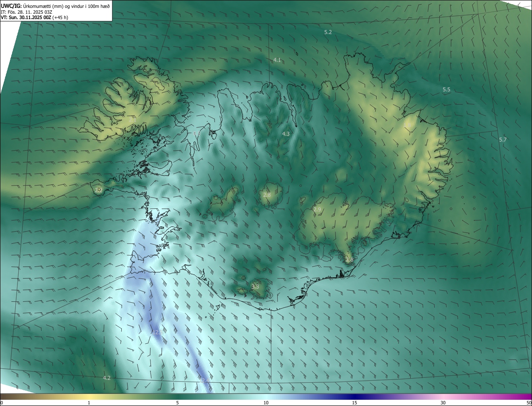Viewport: 532px width, 406px height.
Task: Click the '1' tick on the color scale
Action: point(89,403)
